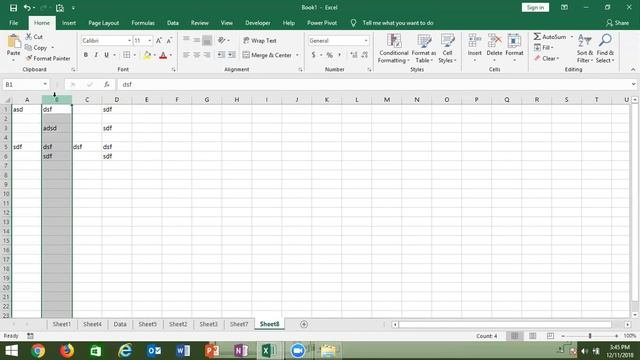This screenshot has height=360, width=640.
Task: Select the Data worksheet tab
Action: click(x=120, y=324)
